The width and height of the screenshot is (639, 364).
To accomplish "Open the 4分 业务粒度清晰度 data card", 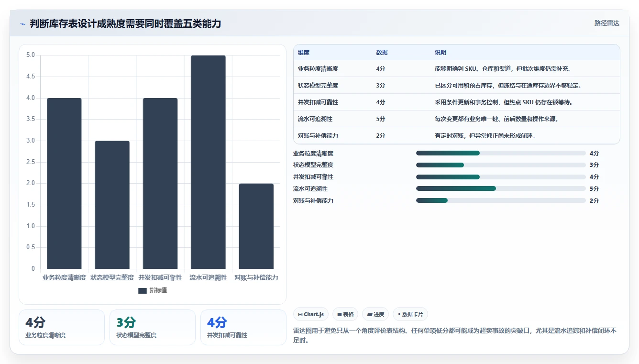I will pyautogui.click(x=62, y=327).
